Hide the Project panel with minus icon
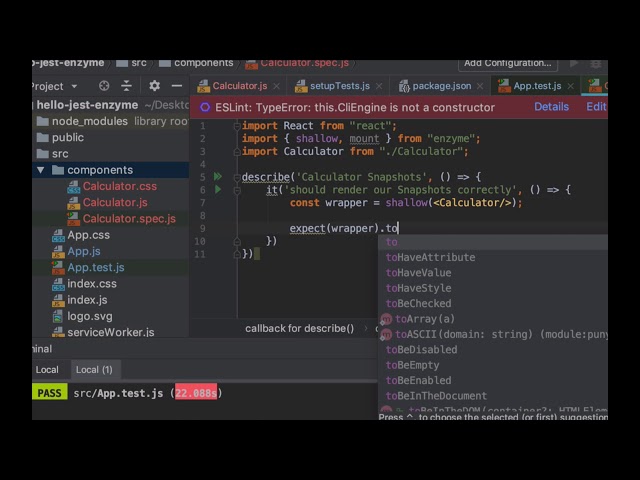 click(177, 86)
